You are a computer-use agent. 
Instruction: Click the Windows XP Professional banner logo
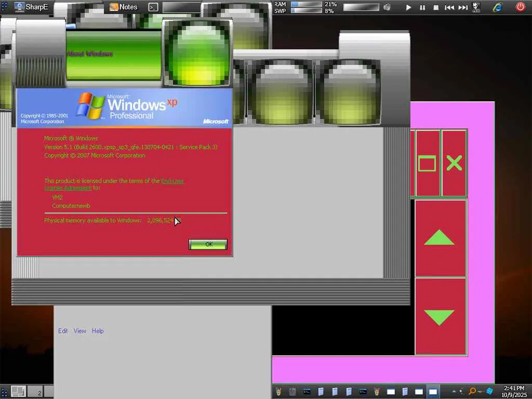tap(126, 106)
